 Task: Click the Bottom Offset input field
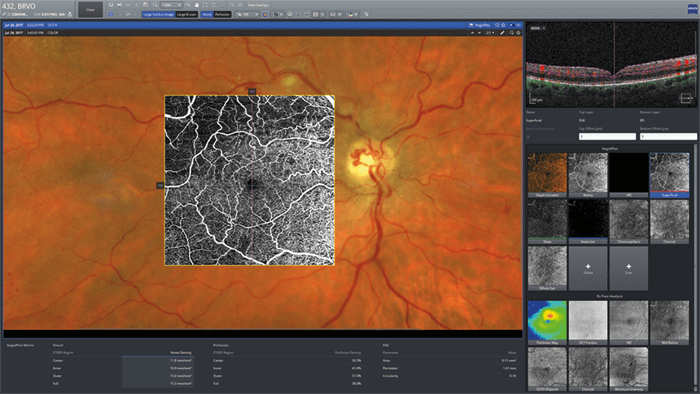pos(668,137)
